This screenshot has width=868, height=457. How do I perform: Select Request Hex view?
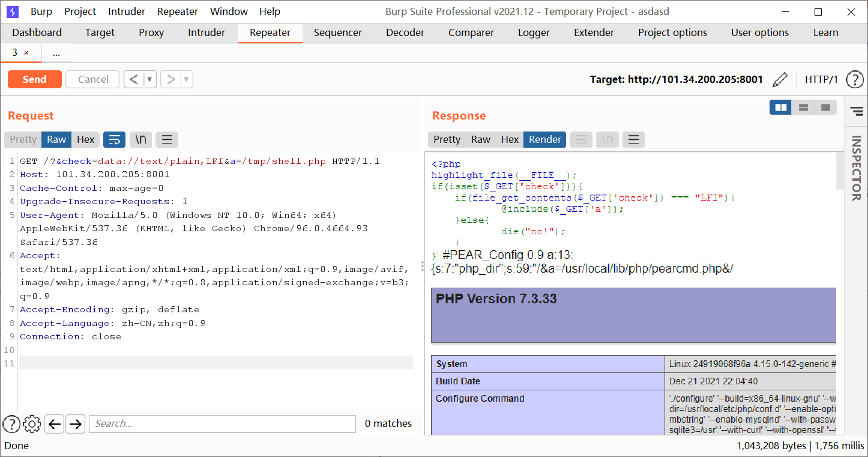pyautogui.click(x=86, y=139)
